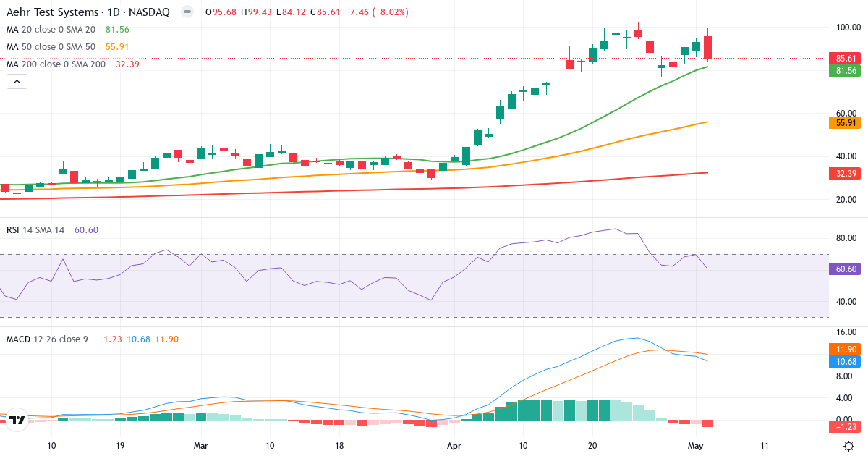Click the orange 11.90 MACD signal tag
Viewport: 868px width, 456px height.
pyautogui.click(x=846, y=349)
